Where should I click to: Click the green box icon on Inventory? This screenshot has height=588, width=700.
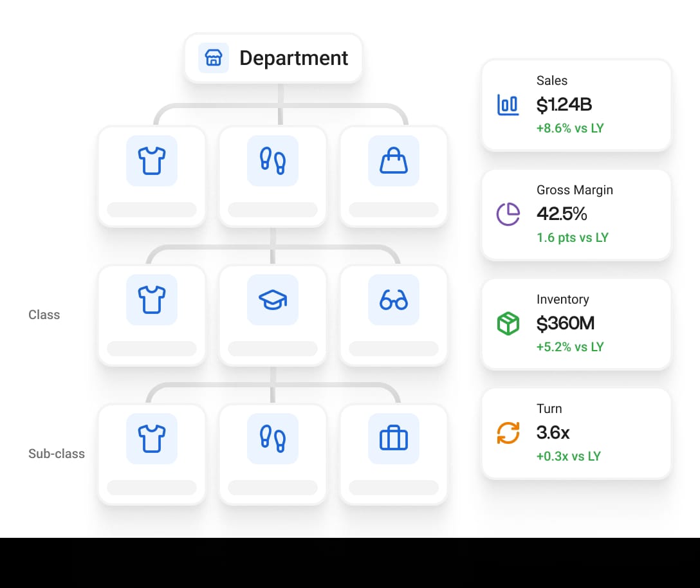(x=508, y=324)
